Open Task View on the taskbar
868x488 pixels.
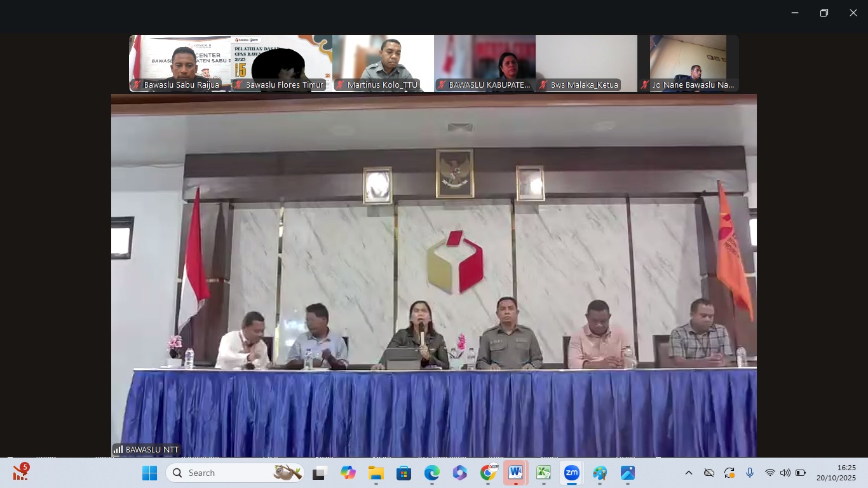(319, 473)
